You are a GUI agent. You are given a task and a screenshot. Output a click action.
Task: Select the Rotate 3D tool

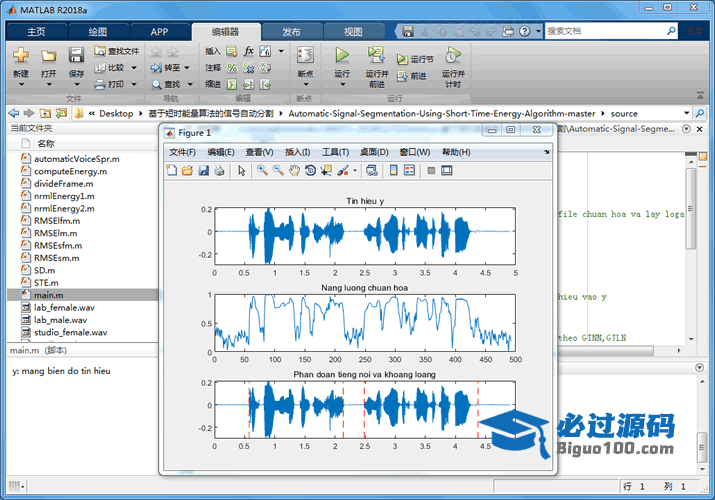(x=310, y=171)
